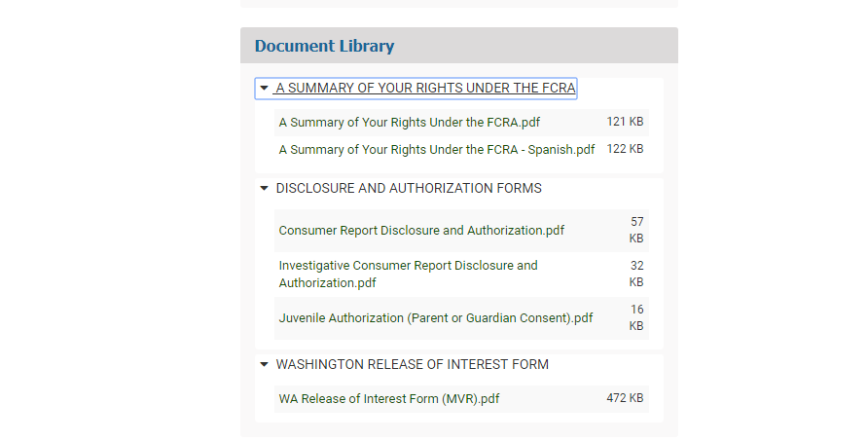Click the 16 KB file size label
Screen dimensions: 868x441
point(636,317)
